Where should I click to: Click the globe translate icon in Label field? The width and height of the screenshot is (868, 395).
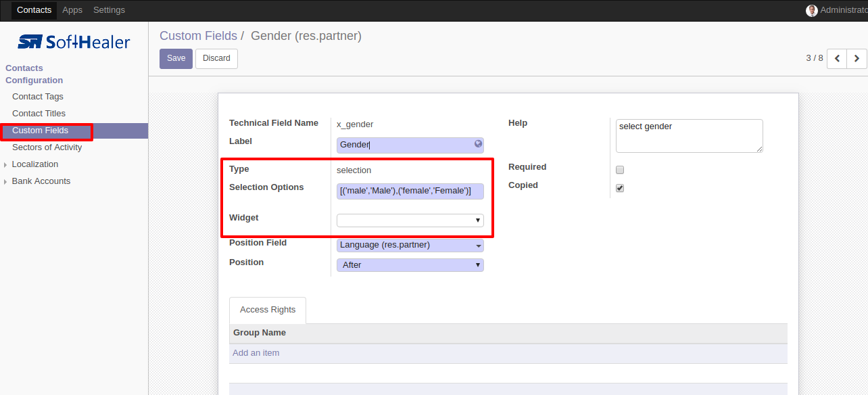click(478, 143)
